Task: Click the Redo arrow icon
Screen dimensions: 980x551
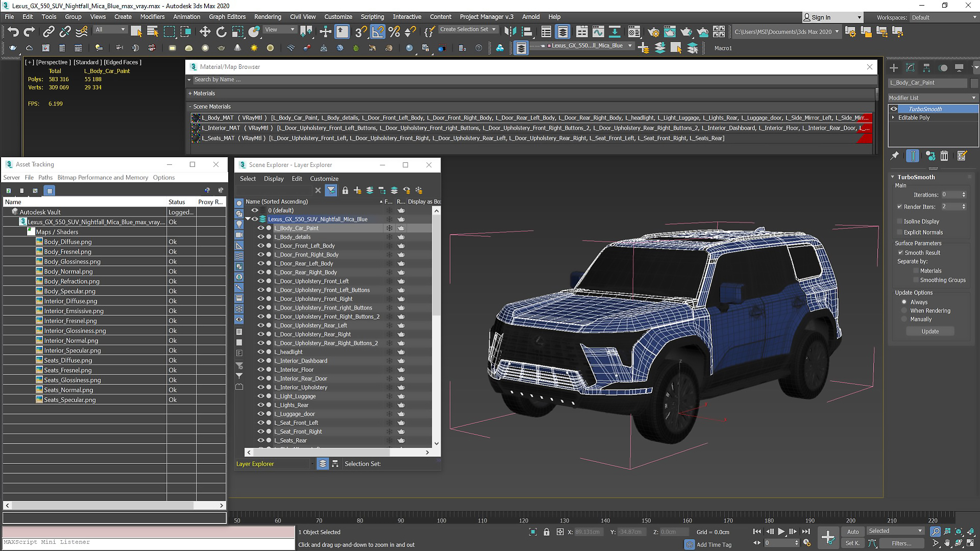Action: [x=29, y=32]
